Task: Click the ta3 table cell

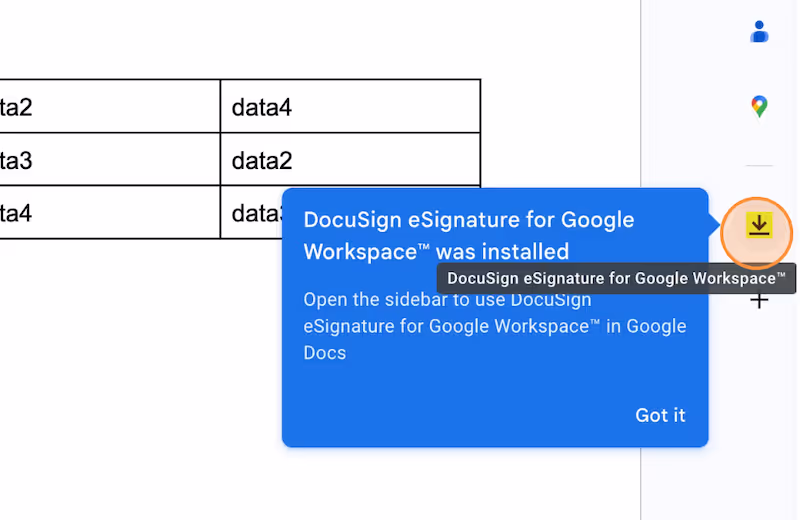Action: click(110, 160)
